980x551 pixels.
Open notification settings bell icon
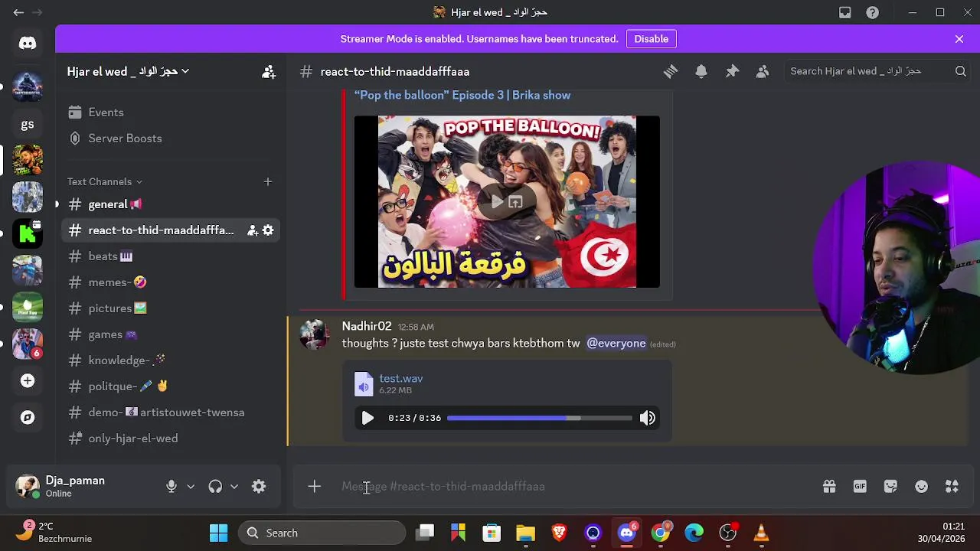point(701,71)
